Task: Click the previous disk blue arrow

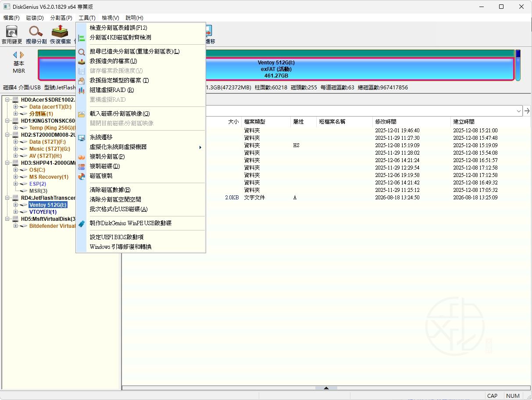Action: click(15, 55)
